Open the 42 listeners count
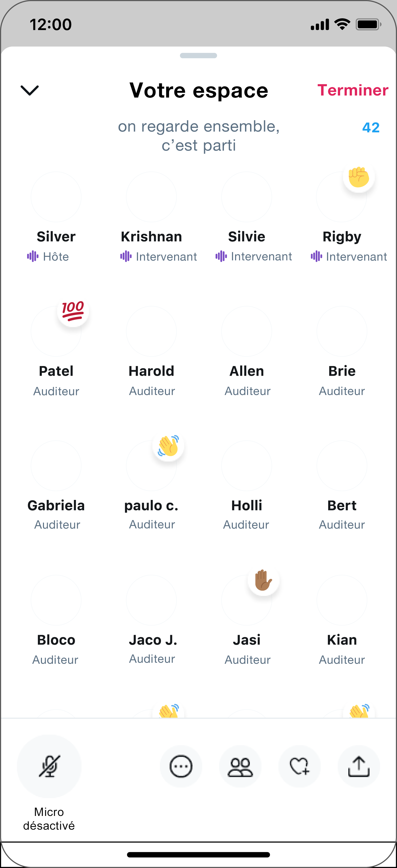Image resolution: width=397 pixels, height=868 pixels. coord(371,127)
